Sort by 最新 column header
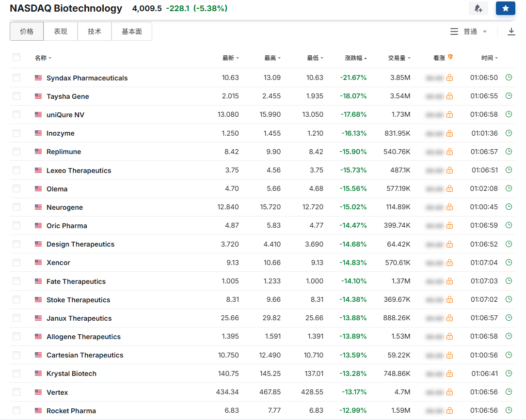Screen dimensions: 526x420 click(x=230, y=58)
